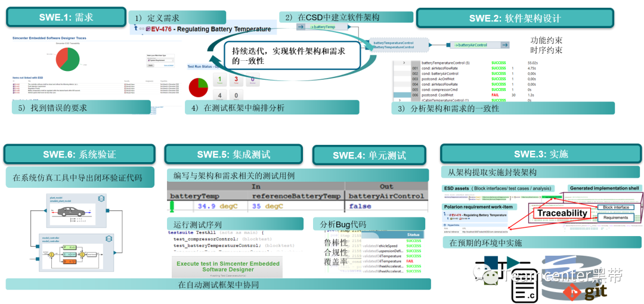The width and height of the screenshot is (644, 304).
Task: Click the SWE.1 banner
Action: (x=66, y=17)
